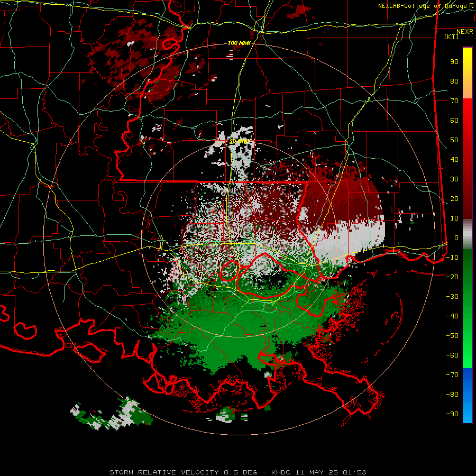Click the 0 value on the velocity scale
This screenshot has width=476, height=476.
(456, 238)
